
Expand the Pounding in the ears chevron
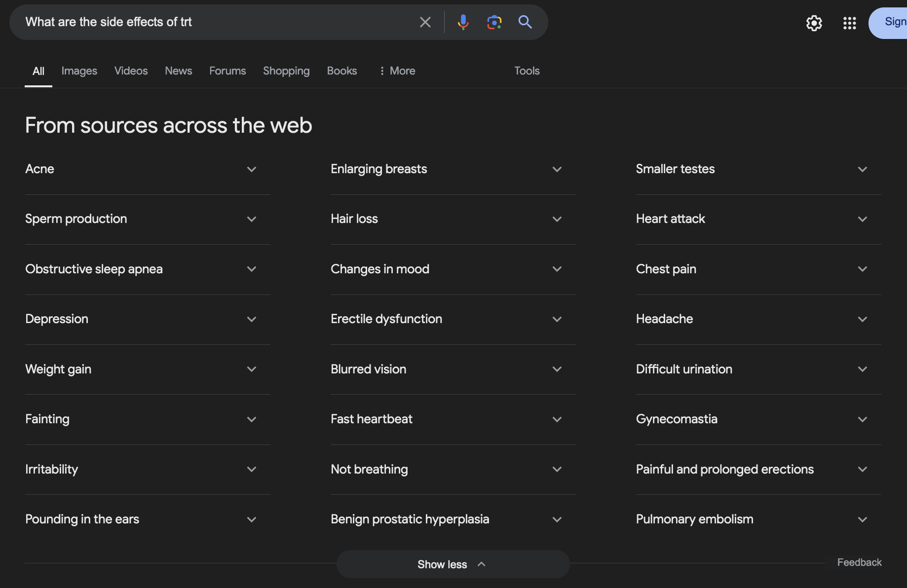[x=252, y=519]
